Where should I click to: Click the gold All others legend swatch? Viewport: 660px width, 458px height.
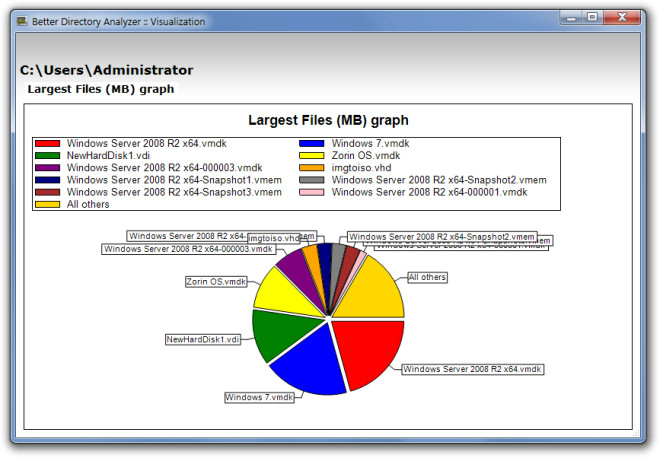[x=48, y=205]
